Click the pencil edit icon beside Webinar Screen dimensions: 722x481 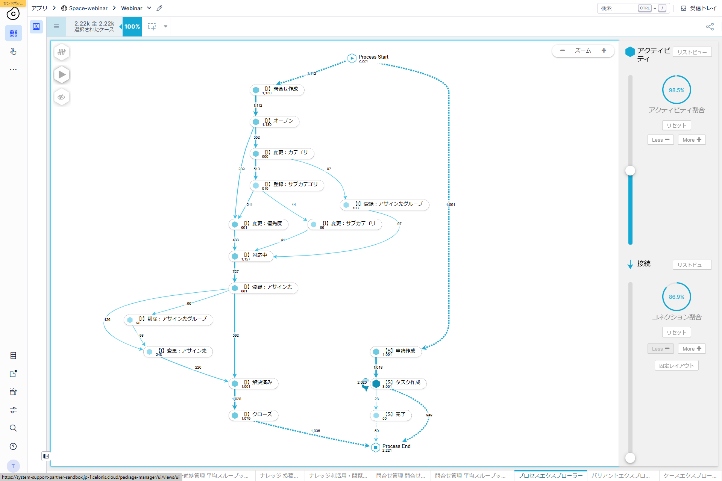point(159,7)
